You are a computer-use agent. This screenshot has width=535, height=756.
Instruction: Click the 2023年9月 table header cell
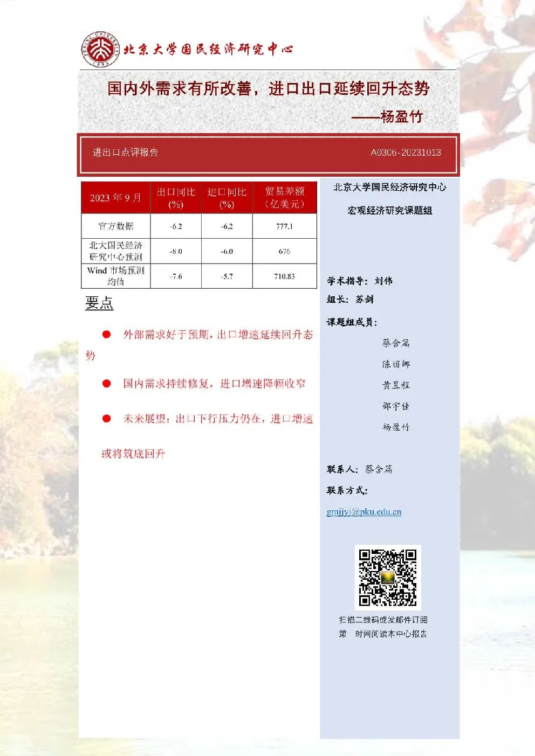(x=116, y=198)
